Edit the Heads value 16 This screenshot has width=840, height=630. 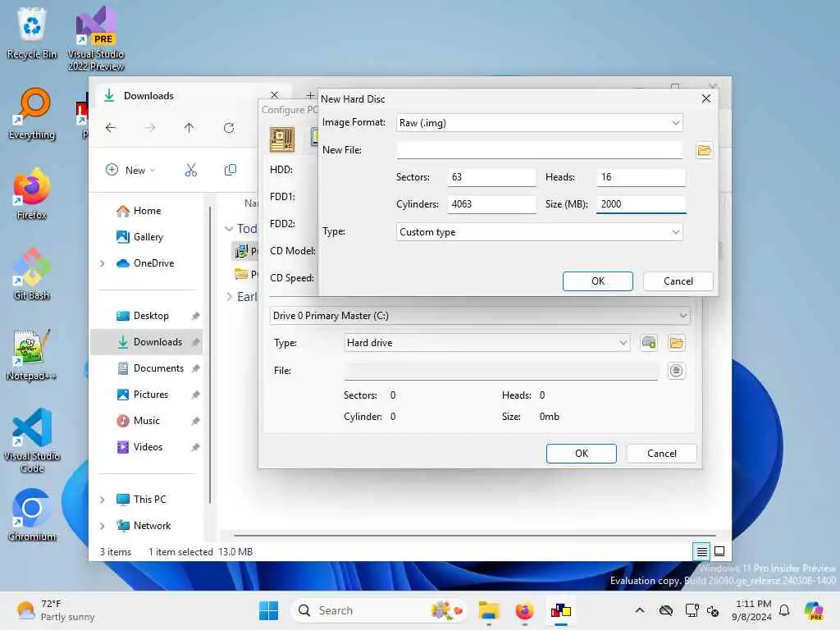click(641, 177)
